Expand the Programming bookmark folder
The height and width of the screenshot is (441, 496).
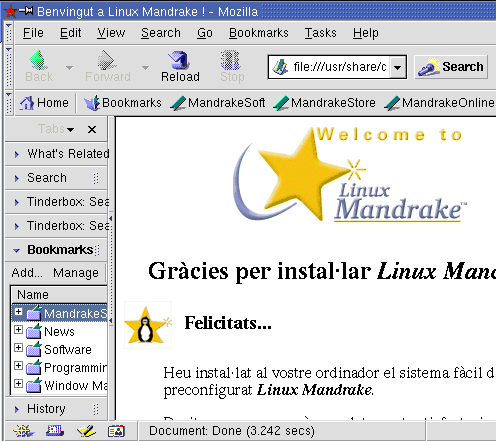click(18, 366)
